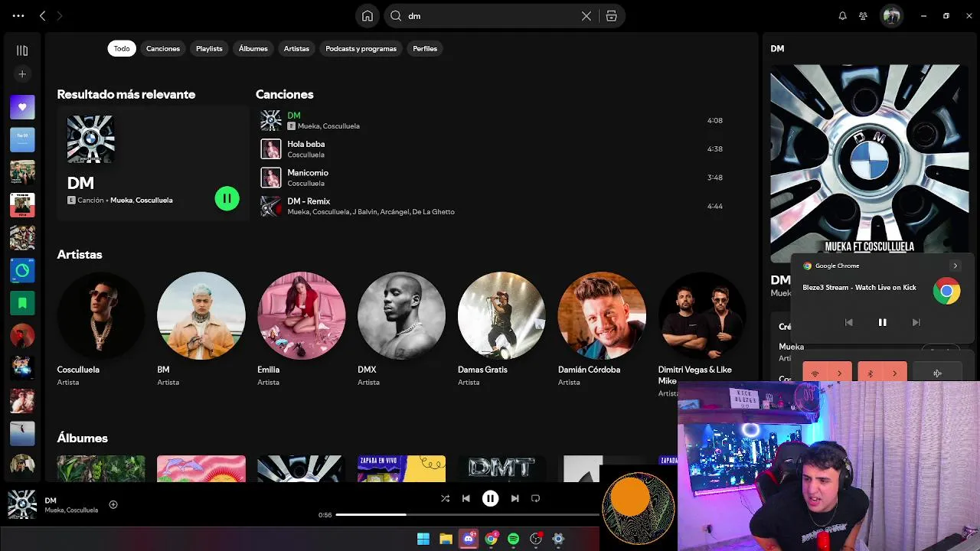Open the Artistas section heading
980x551 pixels.
tap(80, 255)
